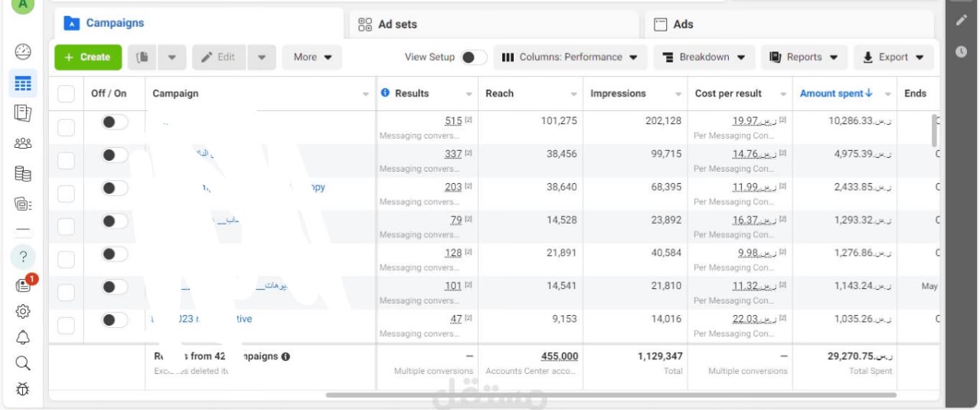Switch to the Ads tab

[x=789, y=25]
